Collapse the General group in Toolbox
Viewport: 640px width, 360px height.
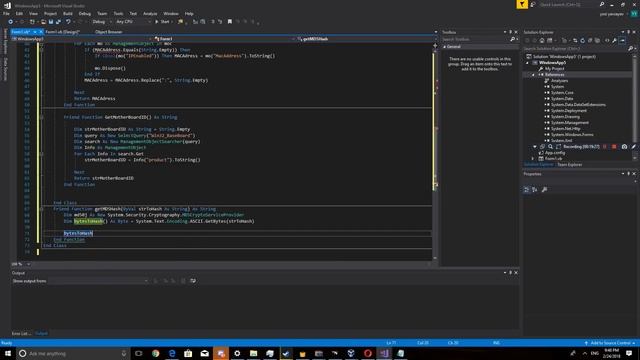[x=444, y=47]
